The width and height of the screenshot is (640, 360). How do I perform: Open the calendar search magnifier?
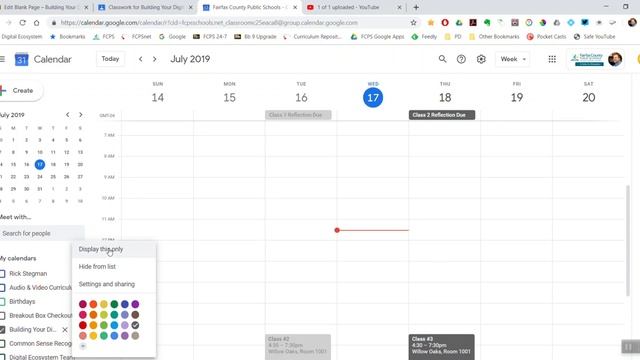(442, 59)
